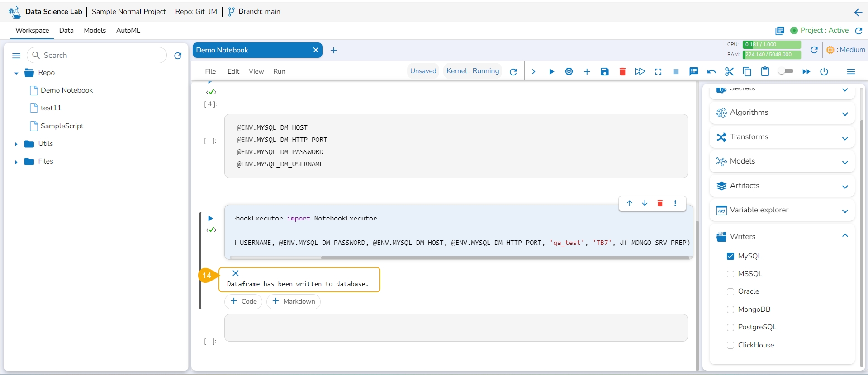868x375 pixels.
Task: Open the Edit menu
Action: (233, 71)
